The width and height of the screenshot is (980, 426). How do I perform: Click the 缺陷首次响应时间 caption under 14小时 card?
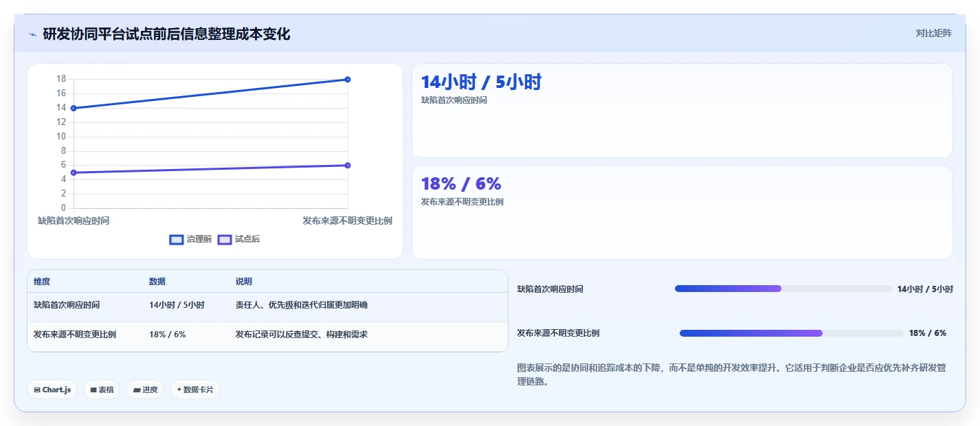point(454,100)
